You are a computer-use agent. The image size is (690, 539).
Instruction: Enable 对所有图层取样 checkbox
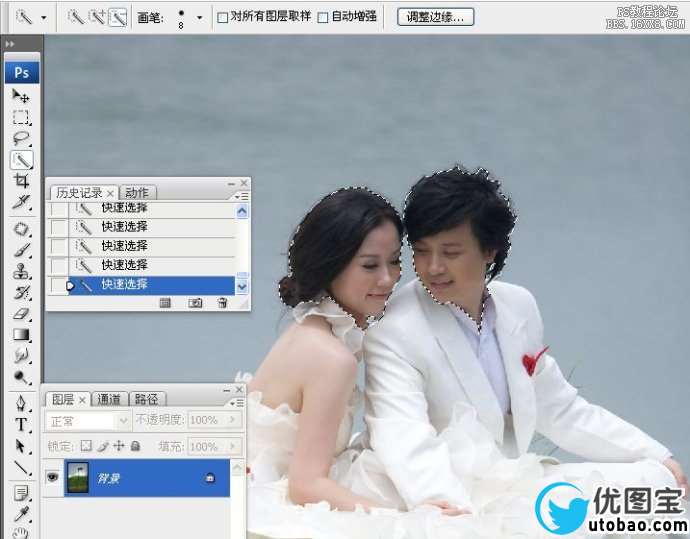point(222,17)
